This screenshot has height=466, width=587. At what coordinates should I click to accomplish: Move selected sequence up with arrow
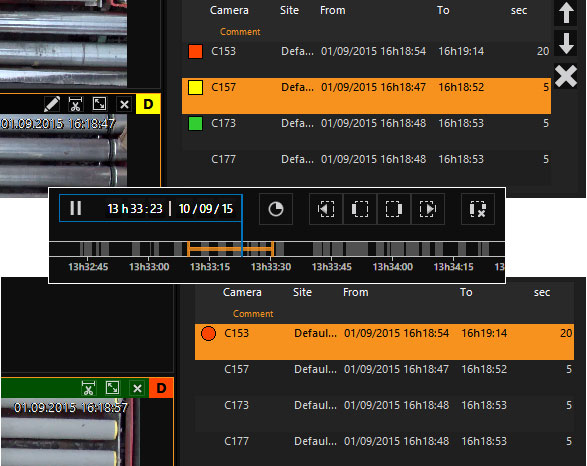(566, 12)
